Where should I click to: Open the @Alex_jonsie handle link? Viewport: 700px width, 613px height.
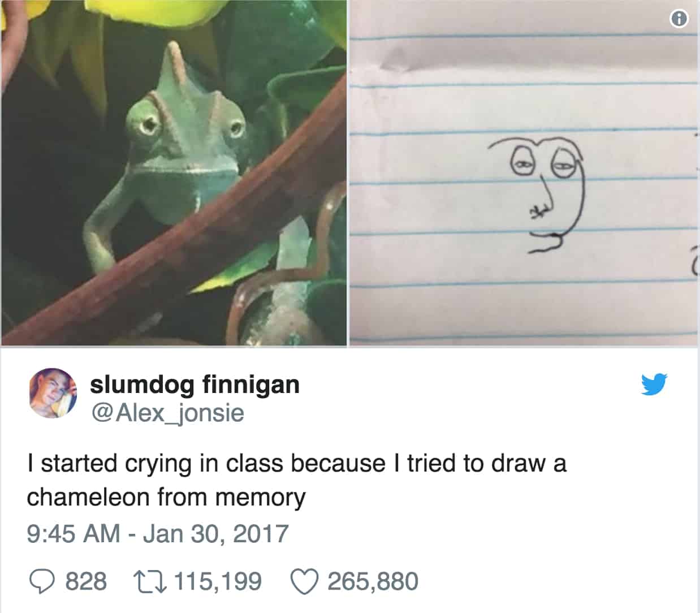[167, 413]
